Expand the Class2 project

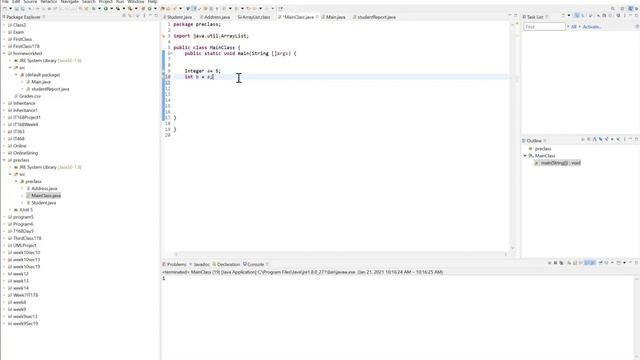coord(4,25)
